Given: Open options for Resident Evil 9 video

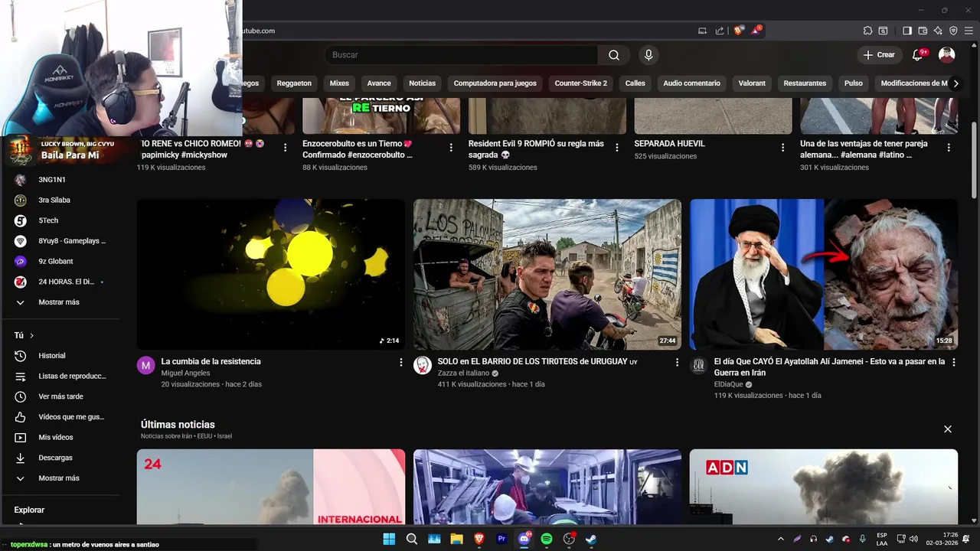Looking at the screenshot, I should [x=617, y=148].
